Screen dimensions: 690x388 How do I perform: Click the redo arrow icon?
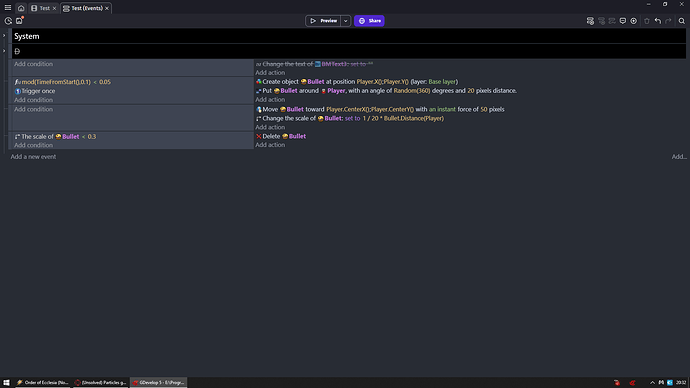pyautogui.click(x=668, y=21)
